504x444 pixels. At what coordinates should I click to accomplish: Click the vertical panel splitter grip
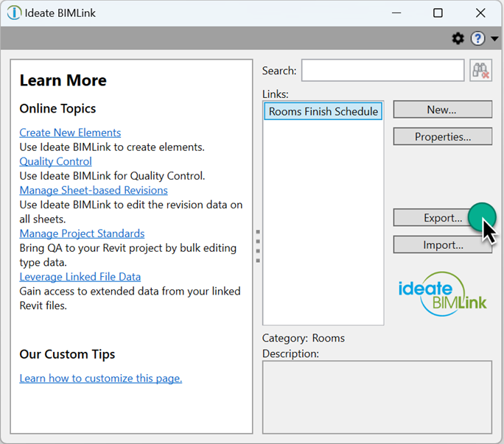[x=258, y=246]
